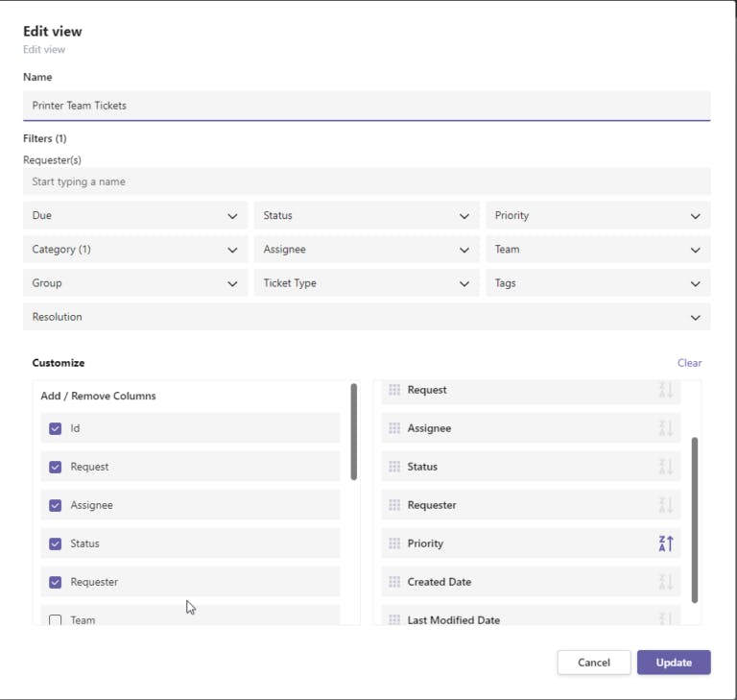Click the drag handle on Requester row
Image resolution: width=737 pixels, height=700 pixels.
coord(394,505)
